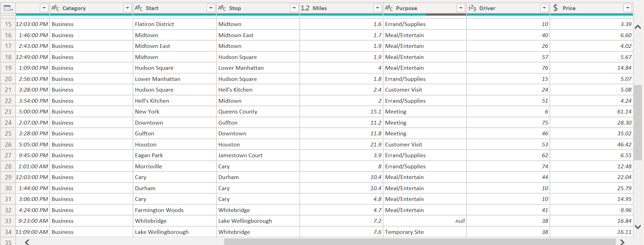Select the Category column header
This screenshot has height=245, width=644.
(91, 8)
